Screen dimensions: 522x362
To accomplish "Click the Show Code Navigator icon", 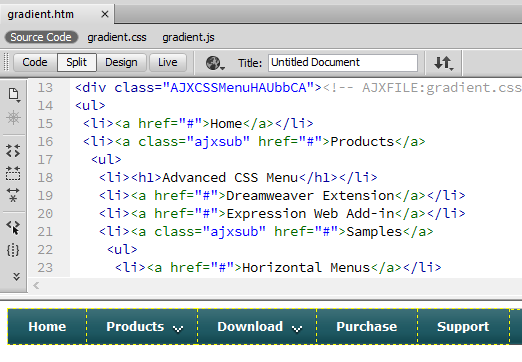I will tap(13, 117).
